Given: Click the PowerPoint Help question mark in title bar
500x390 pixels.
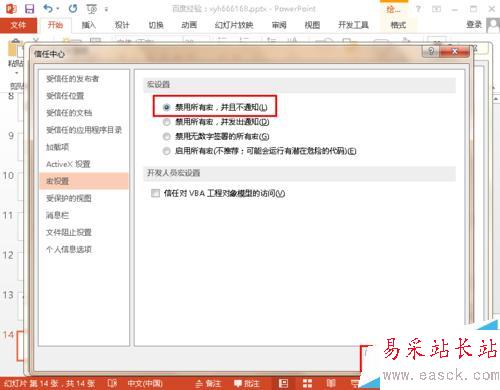Looking at the screenshot, I should click(x=418, y=9).
